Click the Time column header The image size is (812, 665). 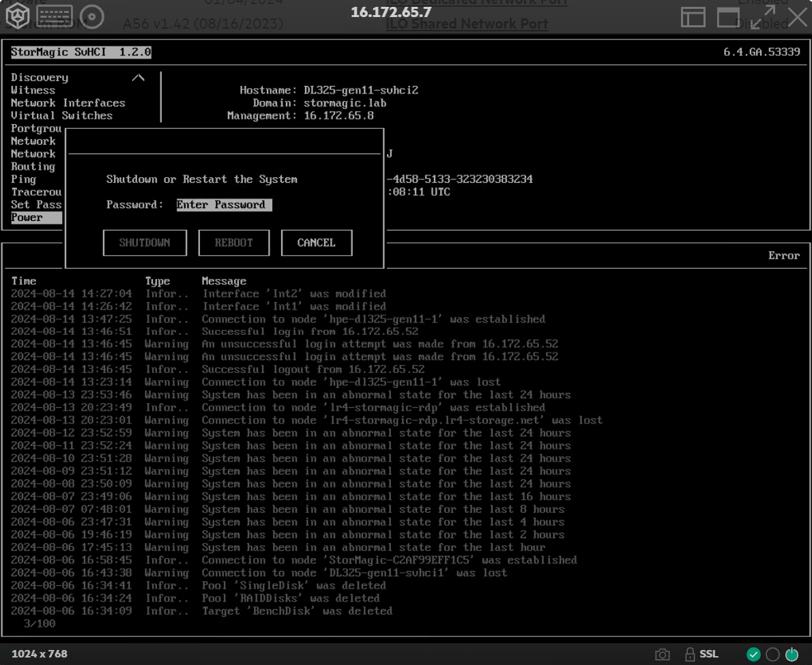[24, 281]
